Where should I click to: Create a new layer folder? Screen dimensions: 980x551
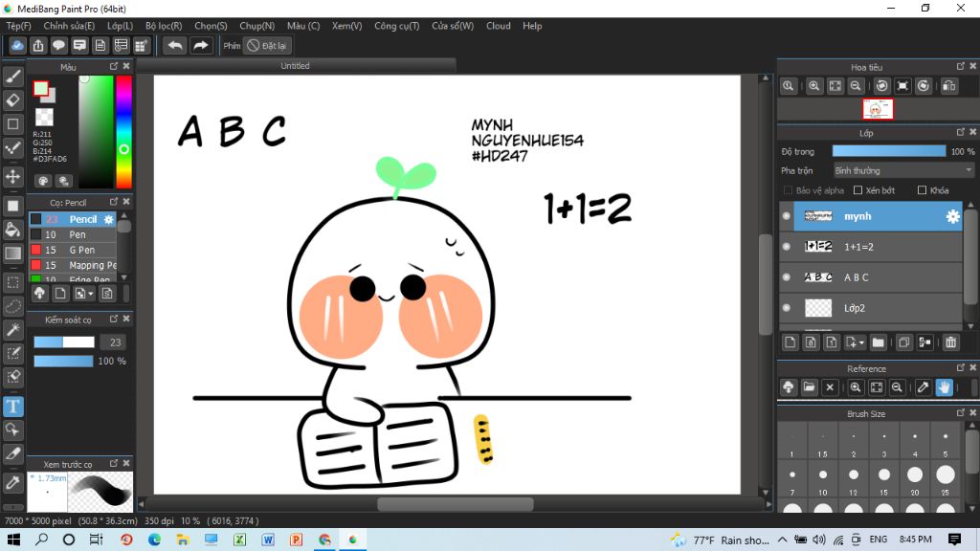coord(879,342)
